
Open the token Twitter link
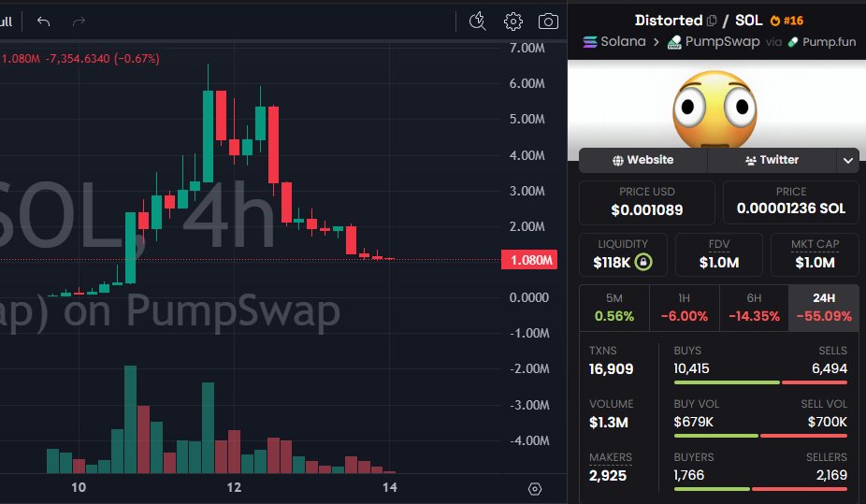click(x=772, y=160)
